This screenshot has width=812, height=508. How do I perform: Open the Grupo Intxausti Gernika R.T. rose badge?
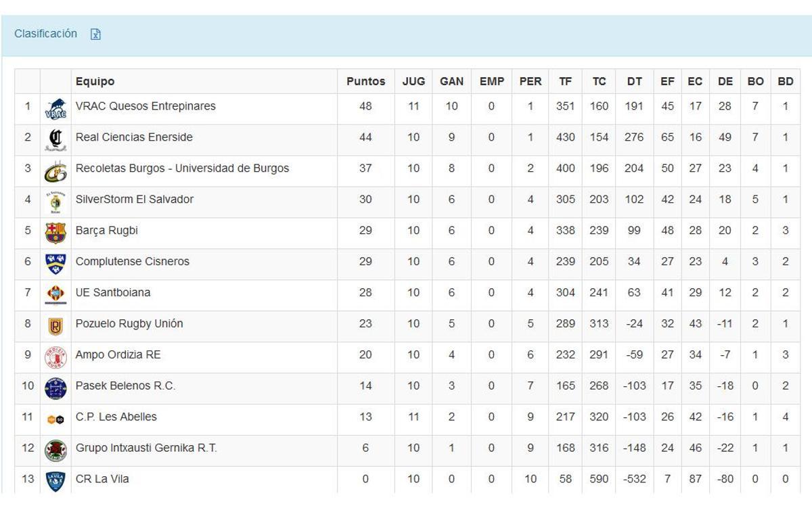(x=55, y=448)
